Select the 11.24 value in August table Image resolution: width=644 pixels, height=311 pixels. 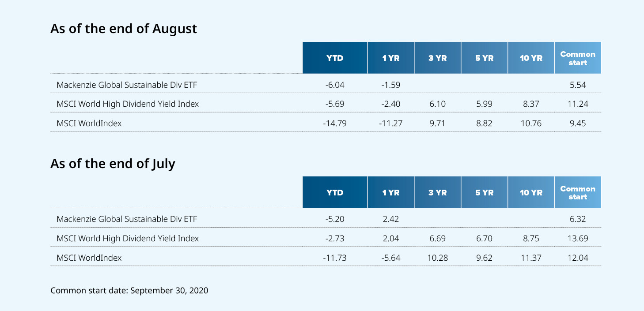pos(578,104)
